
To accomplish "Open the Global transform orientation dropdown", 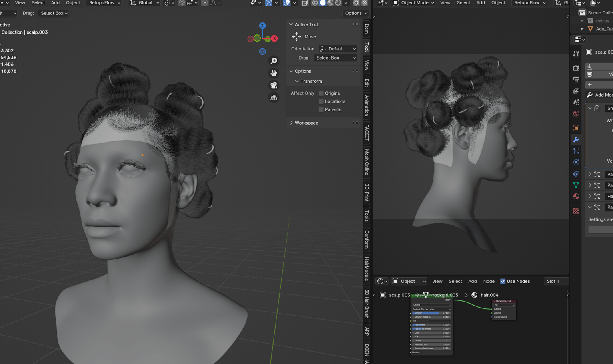I will click(x=144, y=3).
